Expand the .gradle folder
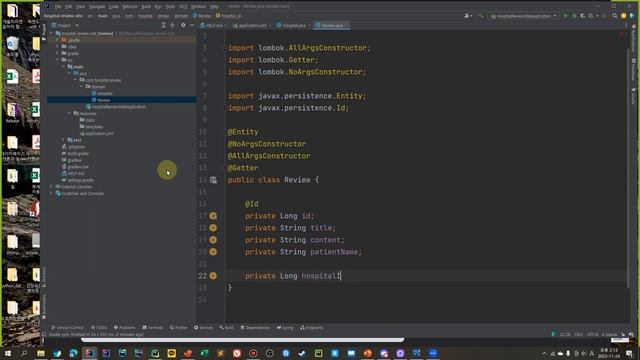The width and height of the screenshot is (640, 360). [x=58, y=40]
